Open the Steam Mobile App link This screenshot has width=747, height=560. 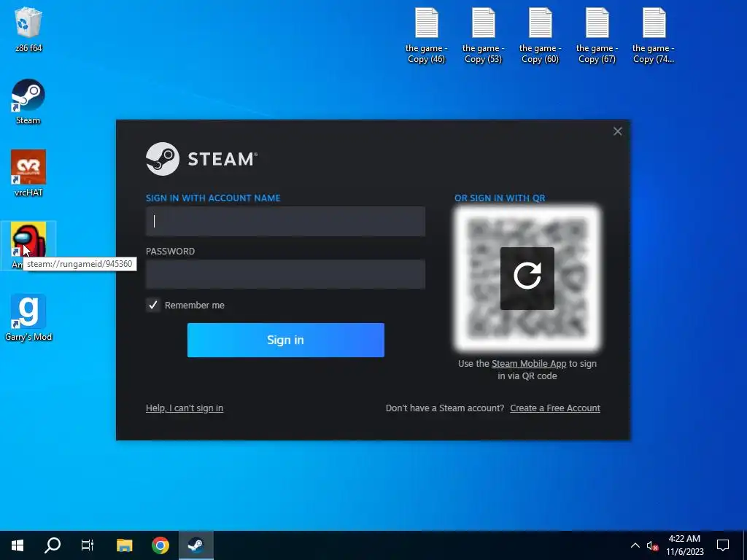(529, 364)
